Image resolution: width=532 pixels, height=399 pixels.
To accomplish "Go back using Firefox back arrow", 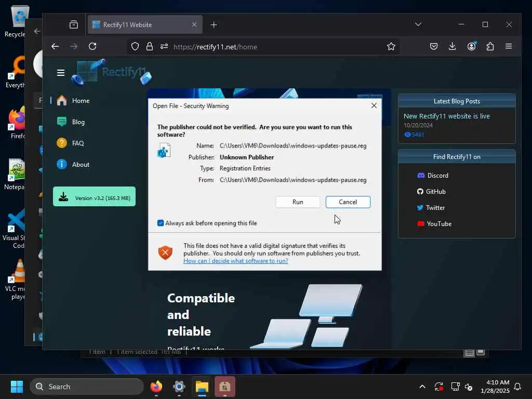I will click(55, 46).
